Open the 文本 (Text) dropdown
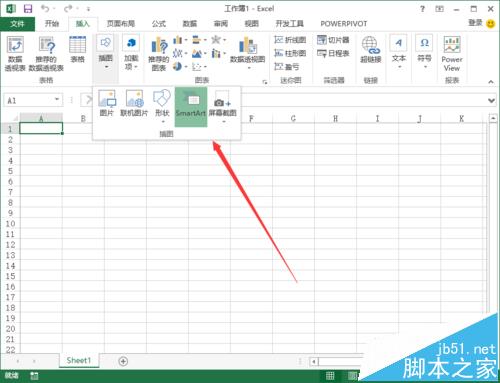Viewport: 500px width, 383px height. coord(399,52)
